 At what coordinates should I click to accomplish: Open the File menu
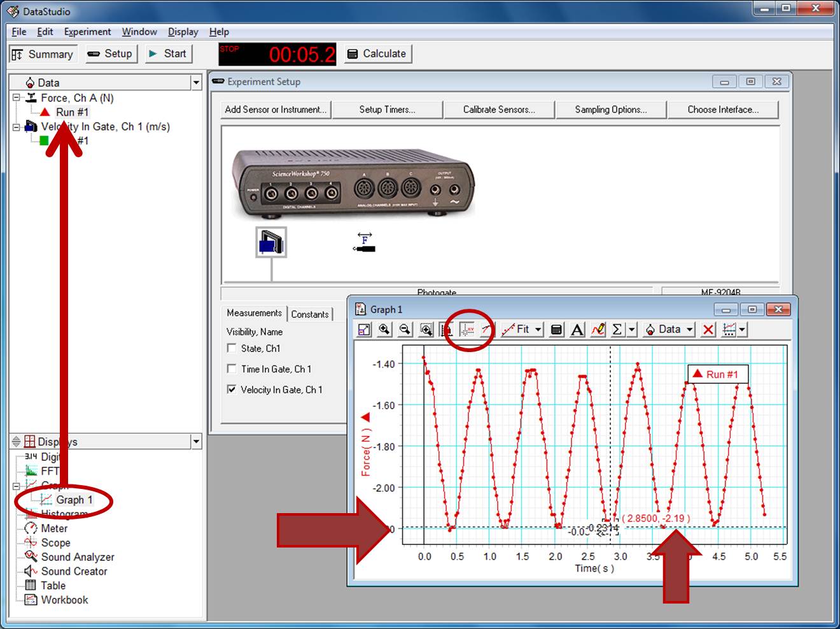click(19, 32)
